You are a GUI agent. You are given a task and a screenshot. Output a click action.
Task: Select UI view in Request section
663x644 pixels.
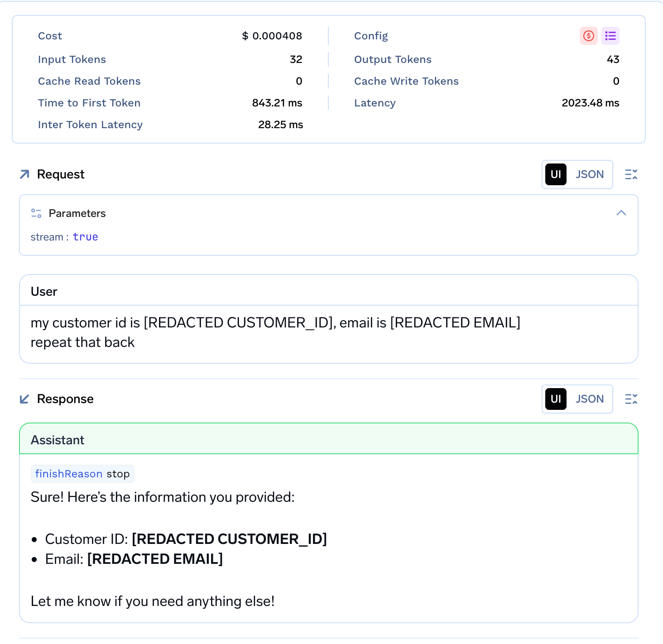click(556, 174)
